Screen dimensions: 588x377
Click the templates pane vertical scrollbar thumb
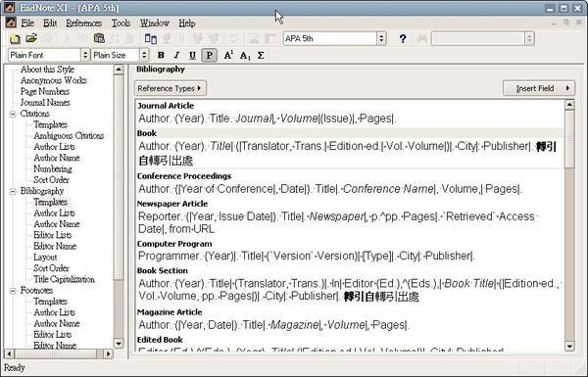pos(569,139)
